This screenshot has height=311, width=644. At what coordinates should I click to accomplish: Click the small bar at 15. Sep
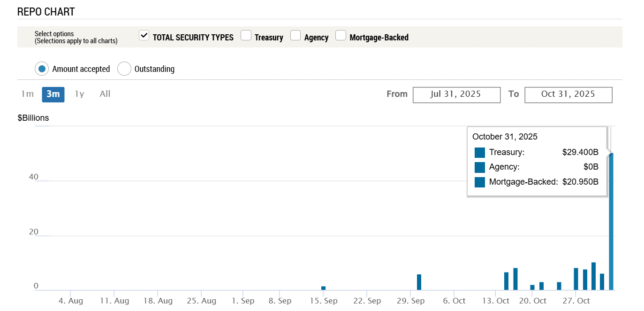[323, 288]
